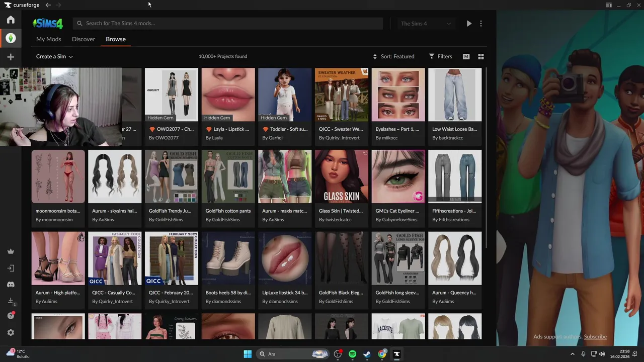This screenshot has width=644, height=362.
Task: Open CurseForge icon in the taskbar
Action: tap(397, 354)
